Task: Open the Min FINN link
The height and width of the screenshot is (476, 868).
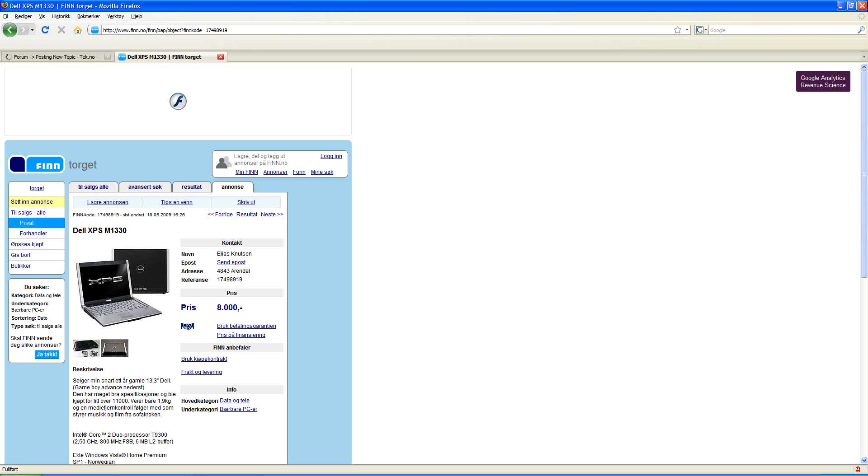Action: pyautogui.click(x=247, y=172)
